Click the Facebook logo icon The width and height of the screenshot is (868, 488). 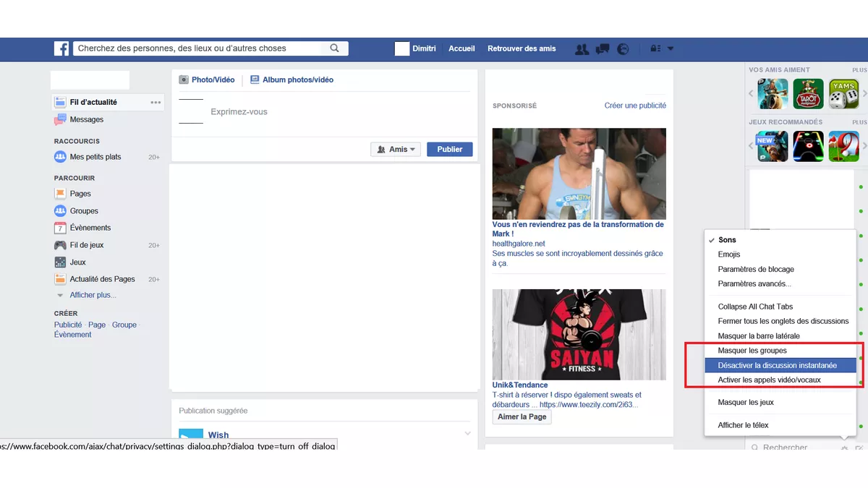[x=61, y=48]
